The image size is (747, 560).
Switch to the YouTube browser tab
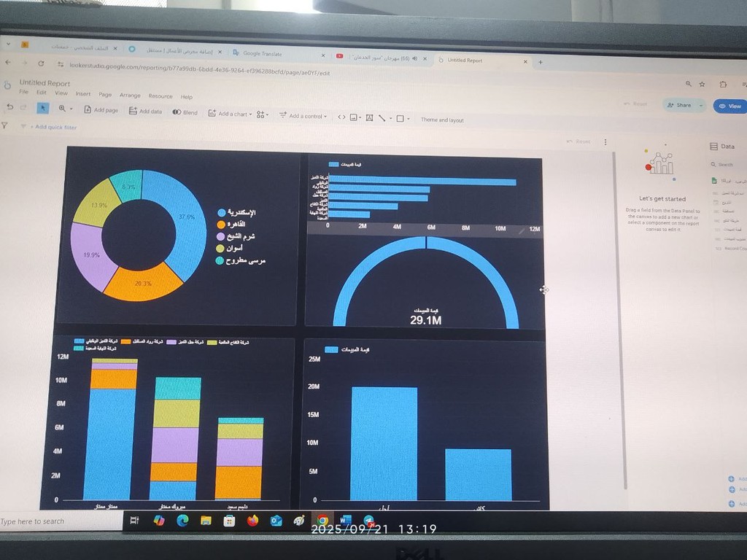click(x=380, y=58)
